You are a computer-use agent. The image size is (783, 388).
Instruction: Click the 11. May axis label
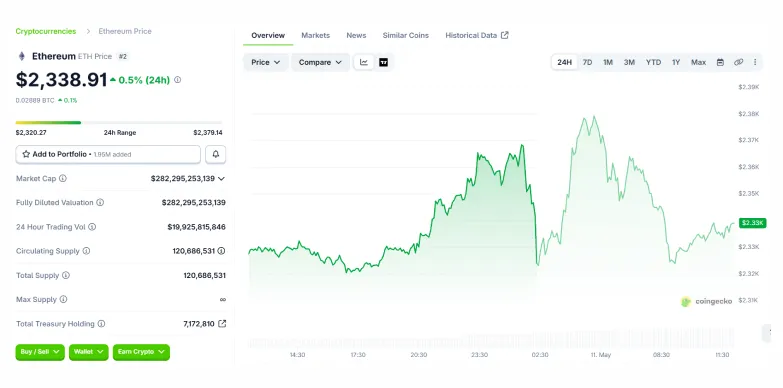tap(600, 355)
